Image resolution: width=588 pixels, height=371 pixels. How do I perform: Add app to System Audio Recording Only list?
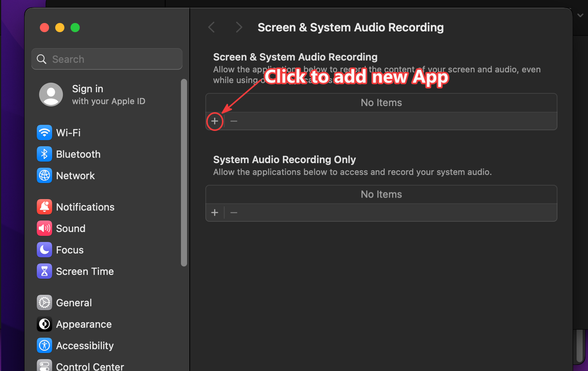coord(215,212)
